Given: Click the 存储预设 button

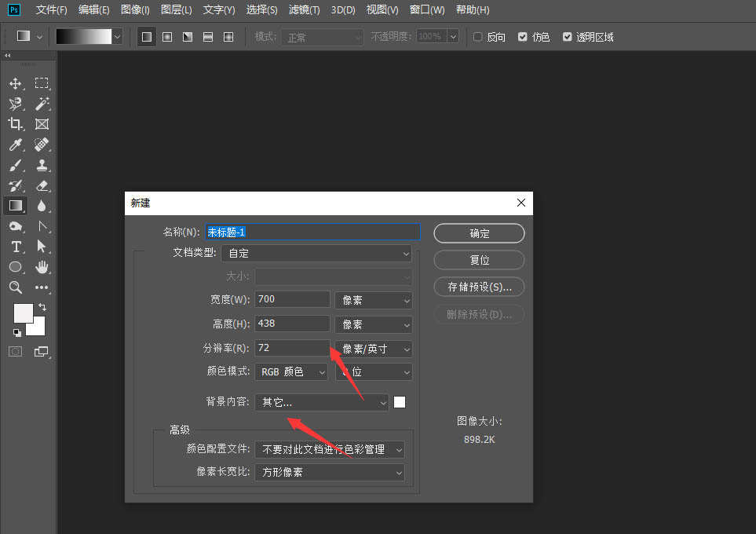Looking at the screenshot, I should click(x=479, y=287).
